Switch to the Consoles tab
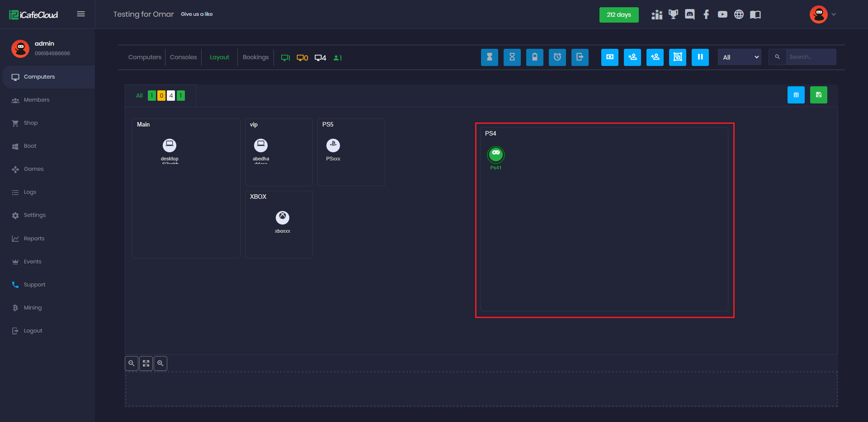Image resolution: width=868 pixels, height=422 pixels. click(183, 57)
